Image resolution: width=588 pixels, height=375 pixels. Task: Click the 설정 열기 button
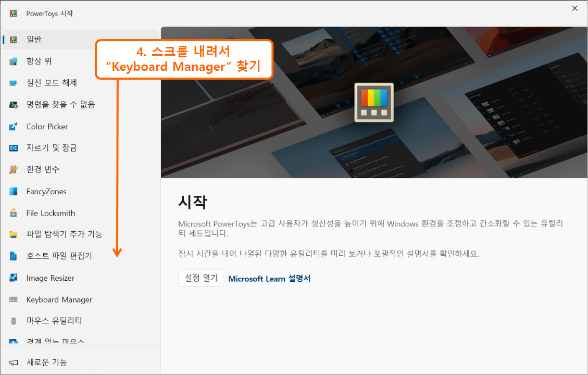201,278
